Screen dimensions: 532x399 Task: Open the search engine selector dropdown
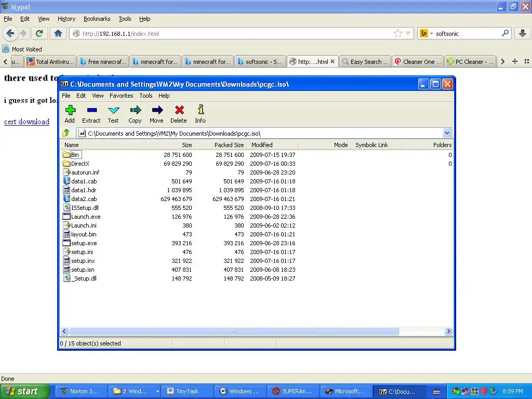click(432, 34)
